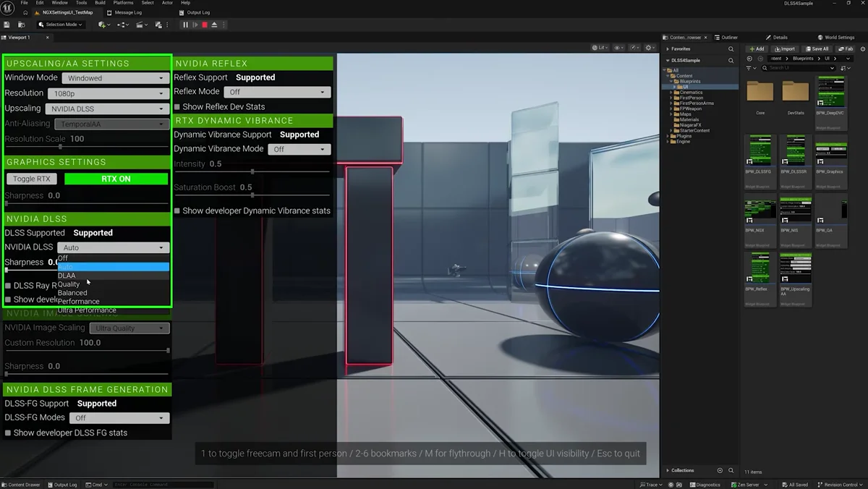Click the RTX ON green toggle indicator
Screen dimensions: 868x489
click(116, 179)
